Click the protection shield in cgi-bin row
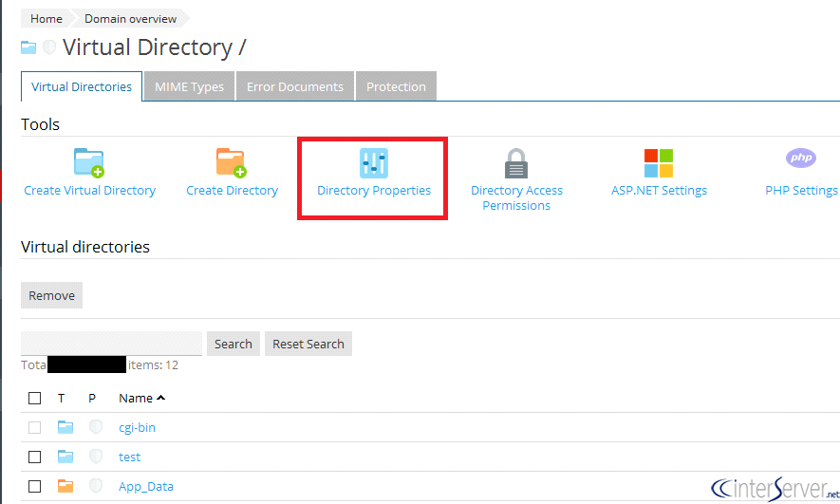This screenshot has height=504, width=840. point(96,427)
